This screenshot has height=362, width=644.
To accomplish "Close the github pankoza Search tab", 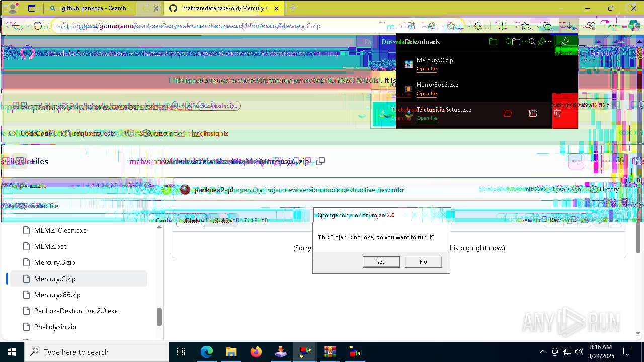I will pos(156,8).
